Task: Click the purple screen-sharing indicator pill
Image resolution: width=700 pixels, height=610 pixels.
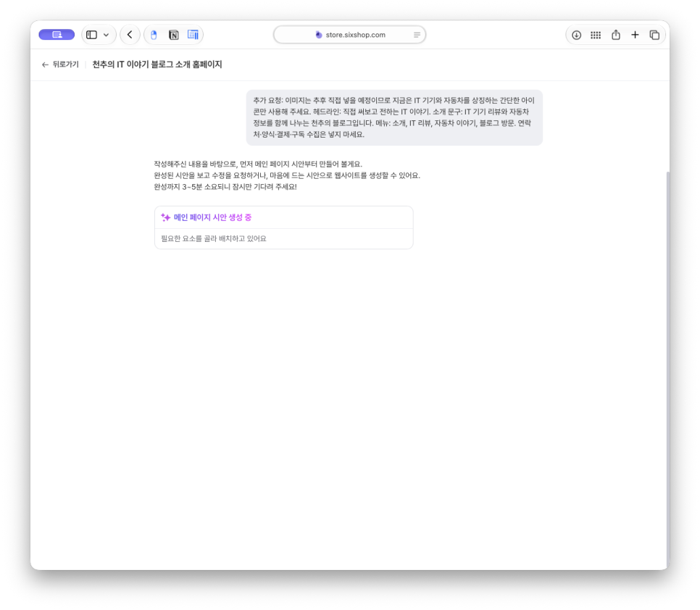Action: coord(57,35)
